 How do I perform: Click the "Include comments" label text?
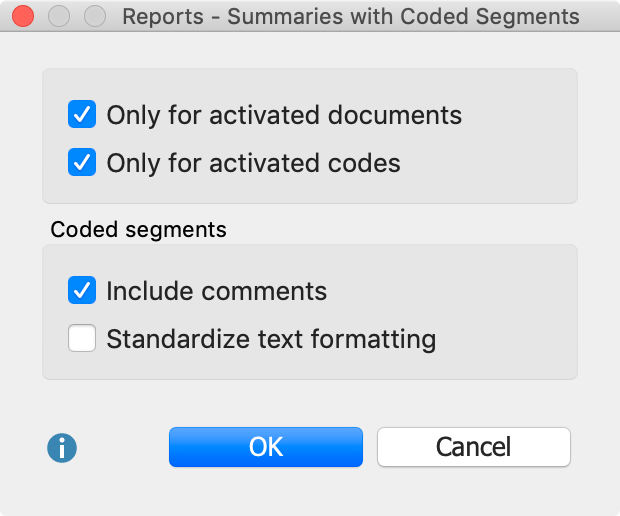216,291
